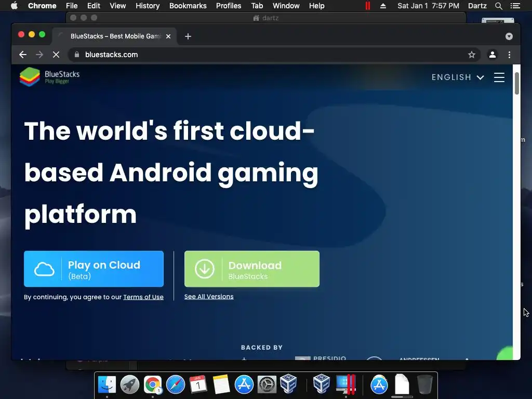Open the blank document stack in dock
Screen dimensions: 532x399
(402, 384)
